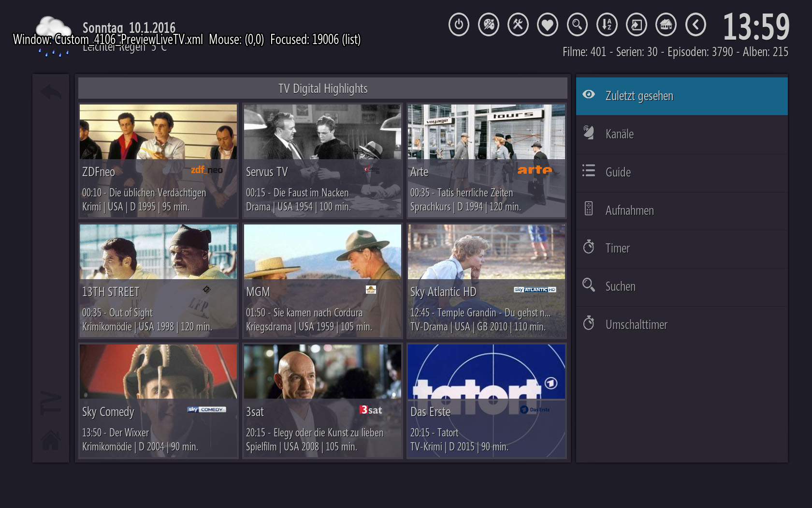
Task: Click the Das Erste logo
Action: point(535,410)
